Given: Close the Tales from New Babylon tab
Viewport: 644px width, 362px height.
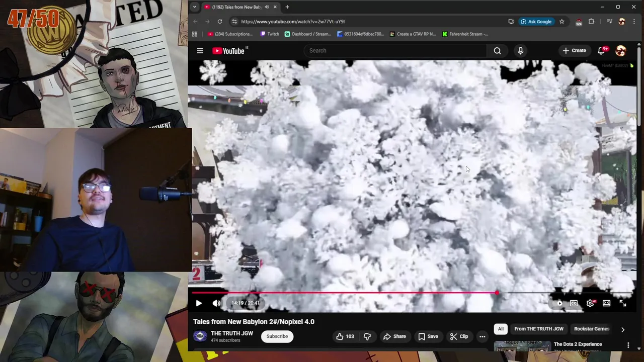Looking at the screenshot, I should click(x=275, y=7).
